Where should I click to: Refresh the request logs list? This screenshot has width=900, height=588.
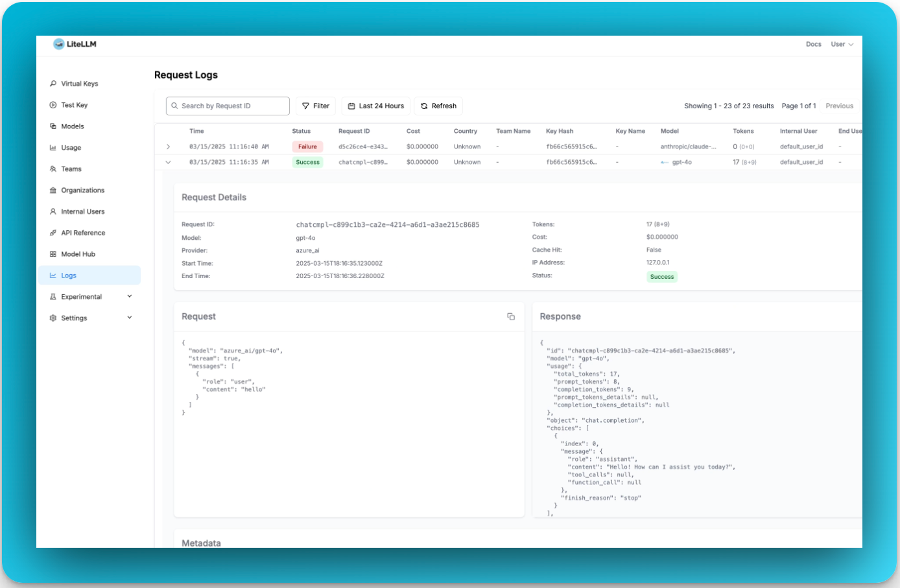click(438, 106)
